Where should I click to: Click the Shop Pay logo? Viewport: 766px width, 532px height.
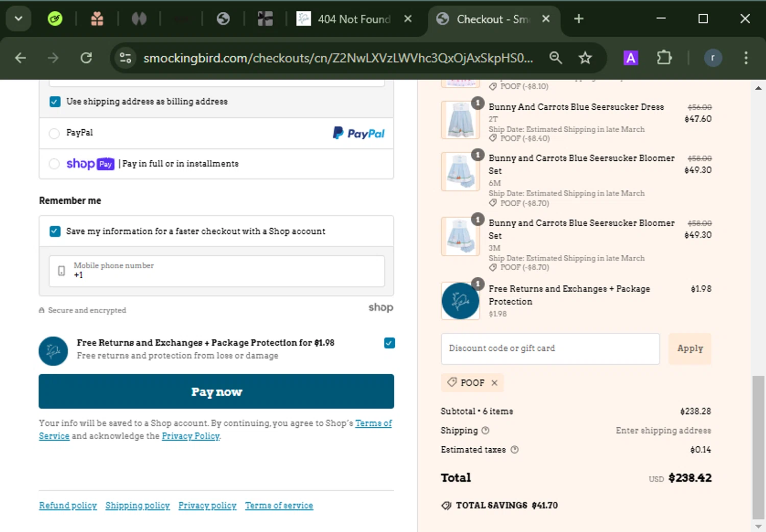(x=90, y=164)
